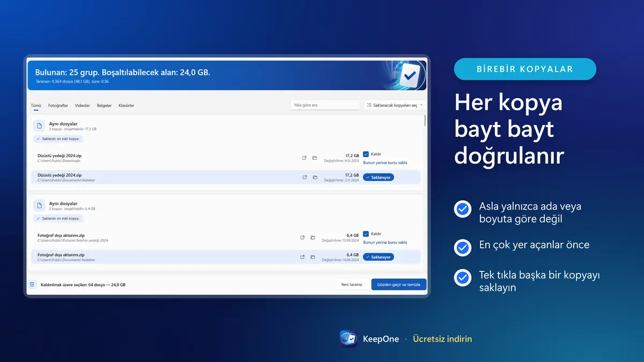The image size is (644, 362).
Task: Click the date Değiştirilme: 15.09.2024
Action: [x=340, y=241]
